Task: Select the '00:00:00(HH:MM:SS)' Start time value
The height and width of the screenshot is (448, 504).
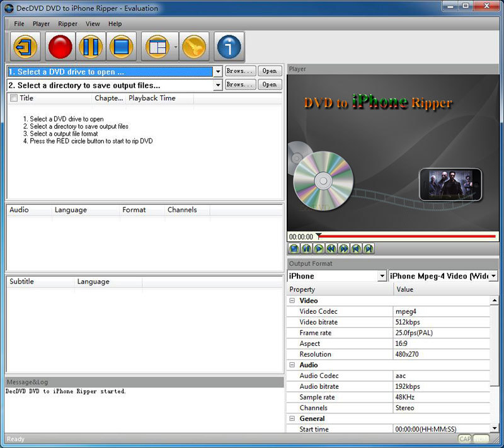Action: click(x=426, y=429)
